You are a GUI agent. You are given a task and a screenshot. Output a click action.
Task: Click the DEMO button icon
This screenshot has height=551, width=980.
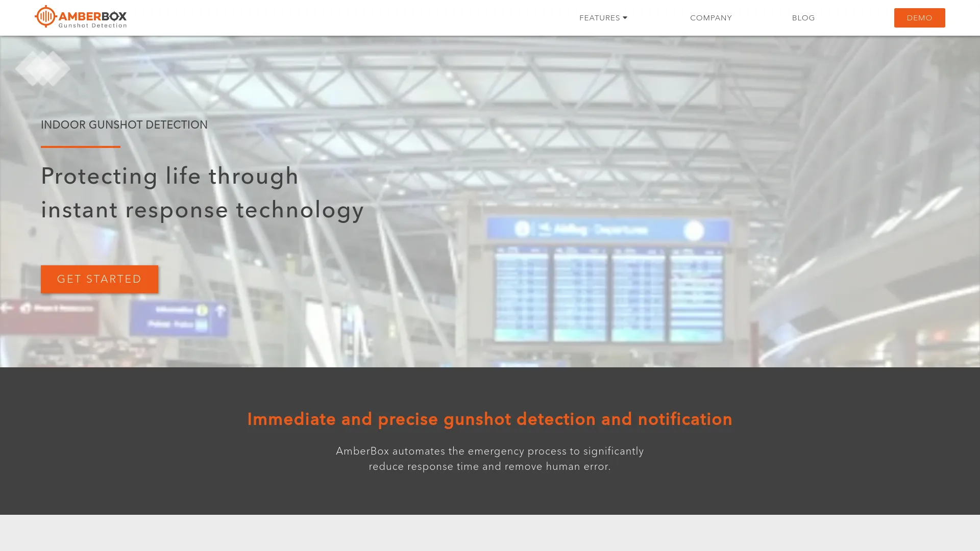(x=919, y=17)
